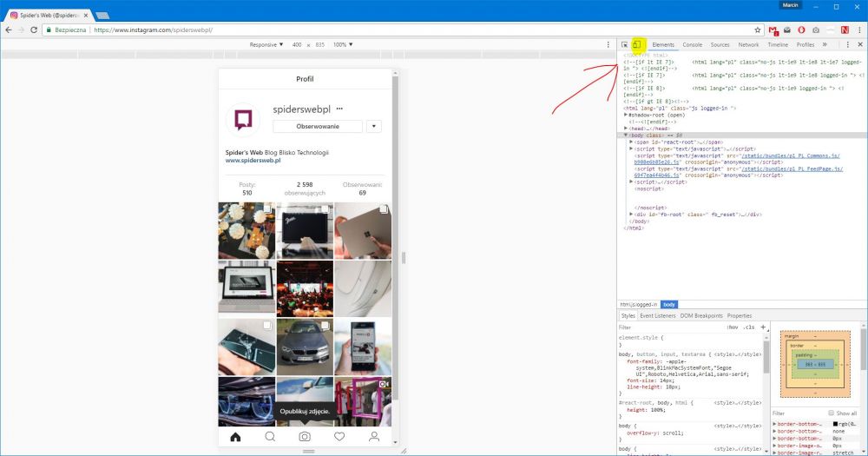The width and height of the screenshot is (868, 456).
Task: Switch to the Event Listeners pane
Action: (x=658, y=316)
